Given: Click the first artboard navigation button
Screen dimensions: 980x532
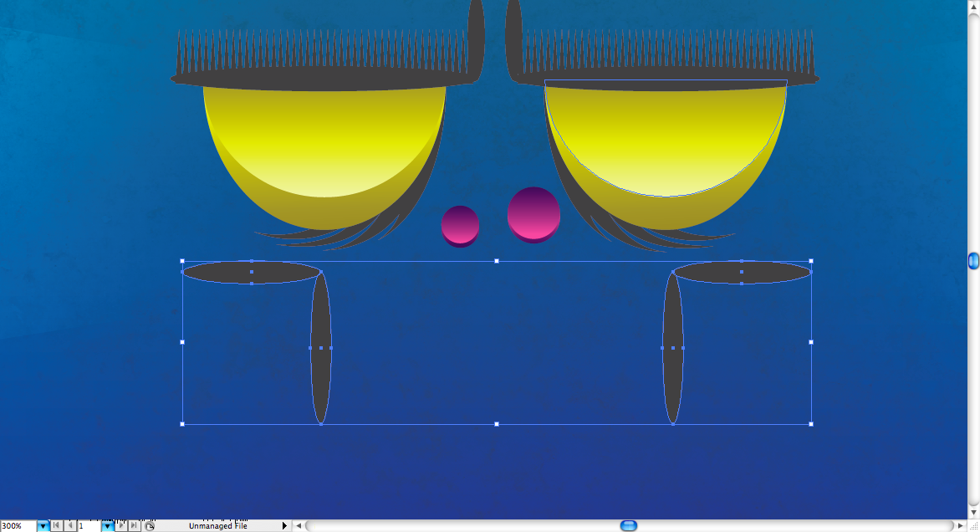Looking at the screenshot, I should coord(56,526).
